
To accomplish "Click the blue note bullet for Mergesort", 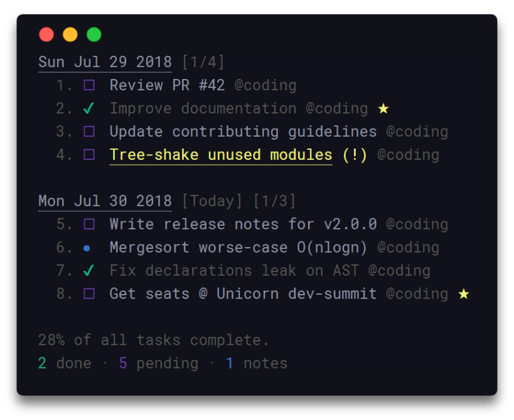I will pos(87,248).
